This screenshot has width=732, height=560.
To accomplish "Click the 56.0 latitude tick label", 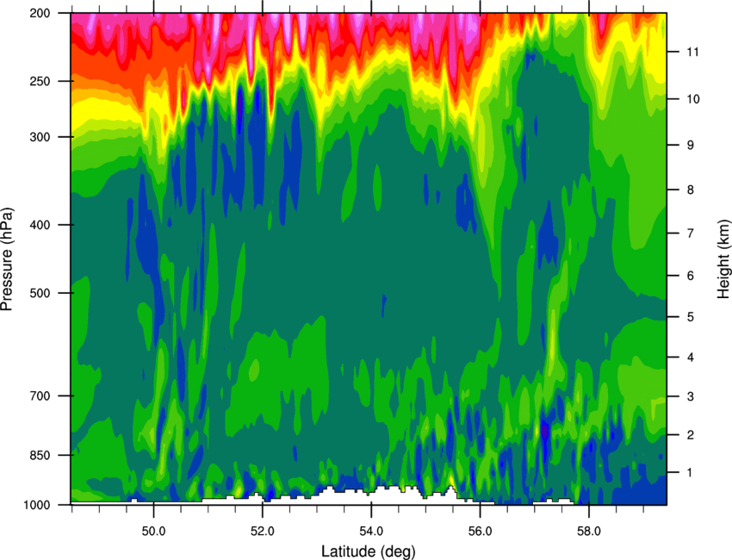I will tap(481, 531).
